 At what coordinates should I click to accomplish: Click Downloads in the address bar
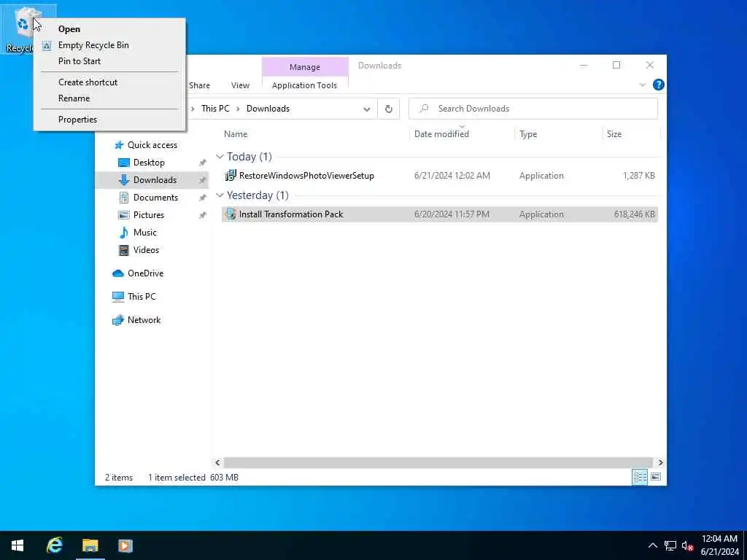268,109
